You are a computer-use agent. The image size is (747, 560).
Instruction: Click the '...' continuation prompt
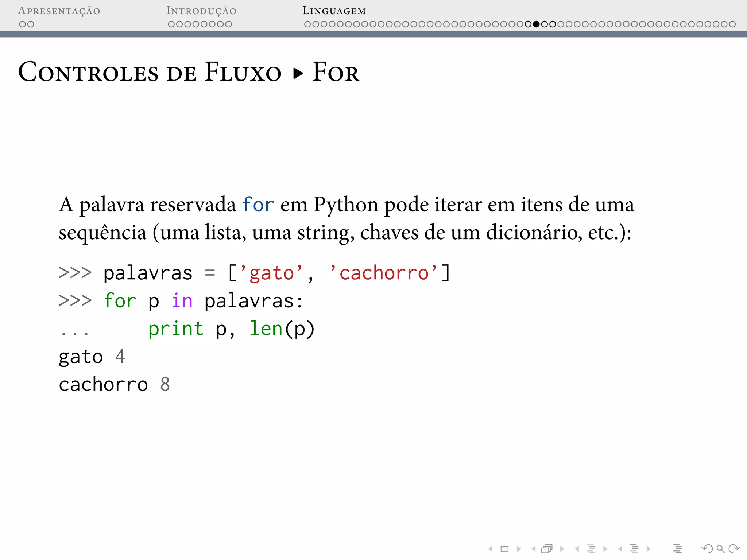75,333
